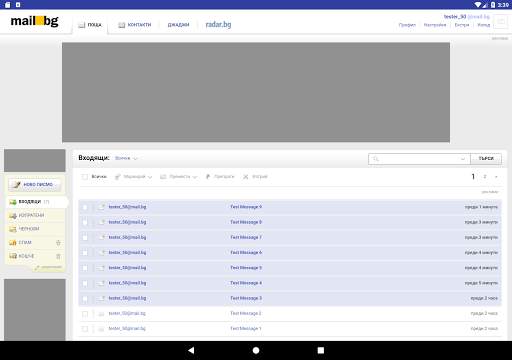Select checkbox for Test Message 5

pos(85,268)
